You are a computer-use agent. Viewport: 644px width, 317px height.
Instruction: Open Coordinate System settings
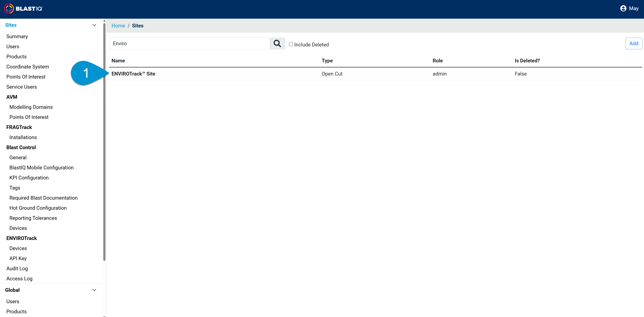27,67
